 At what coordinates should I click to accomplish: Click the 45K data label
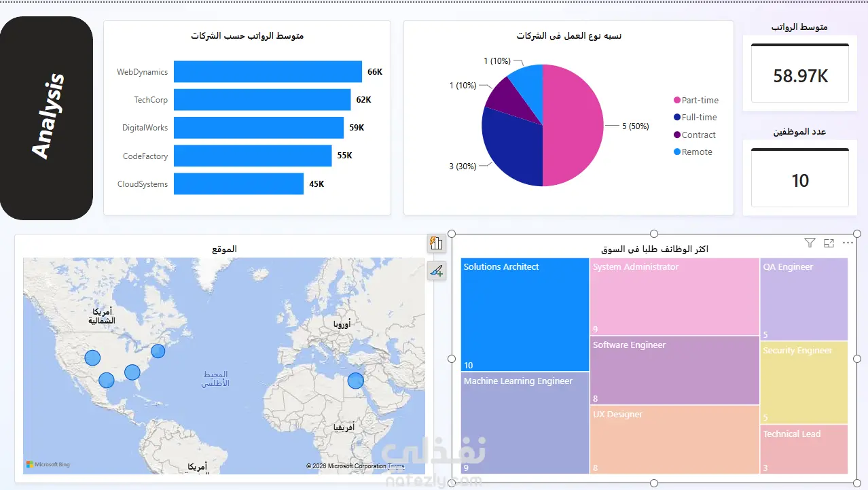coord(317,183)
